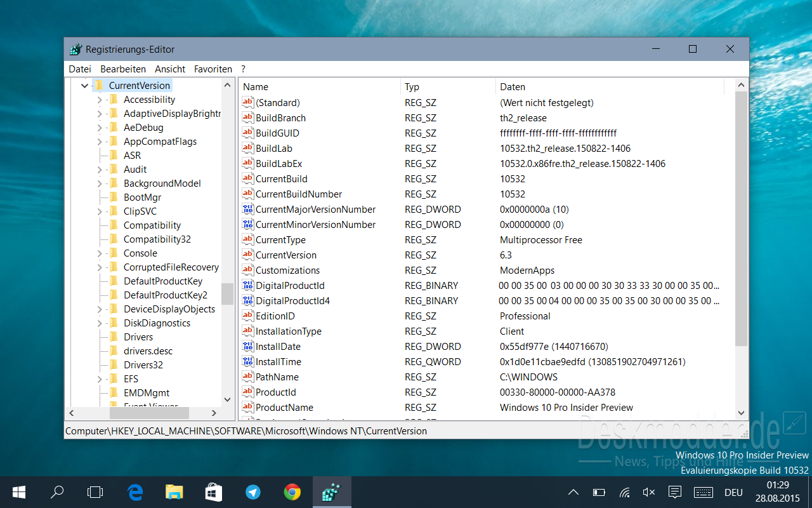Click the network Wi-Fi tray icon
The image size is (812, 508).
pos(625,492)
